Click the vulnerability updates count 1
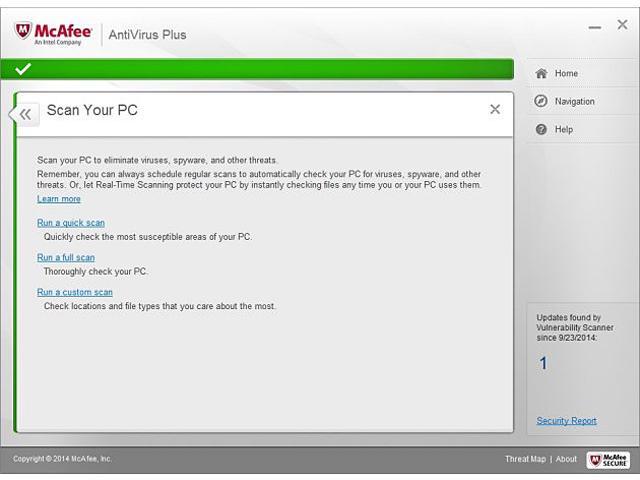 pos(543,364)
